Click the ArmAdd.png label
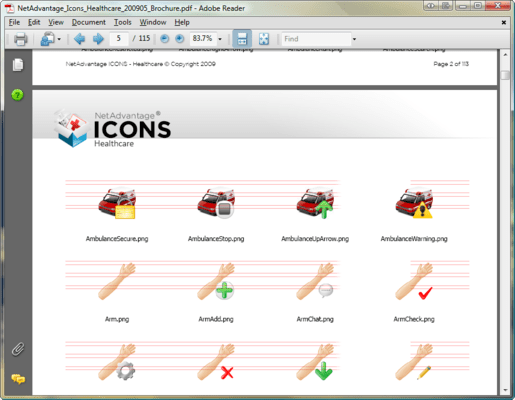 [x=216, y=319]
